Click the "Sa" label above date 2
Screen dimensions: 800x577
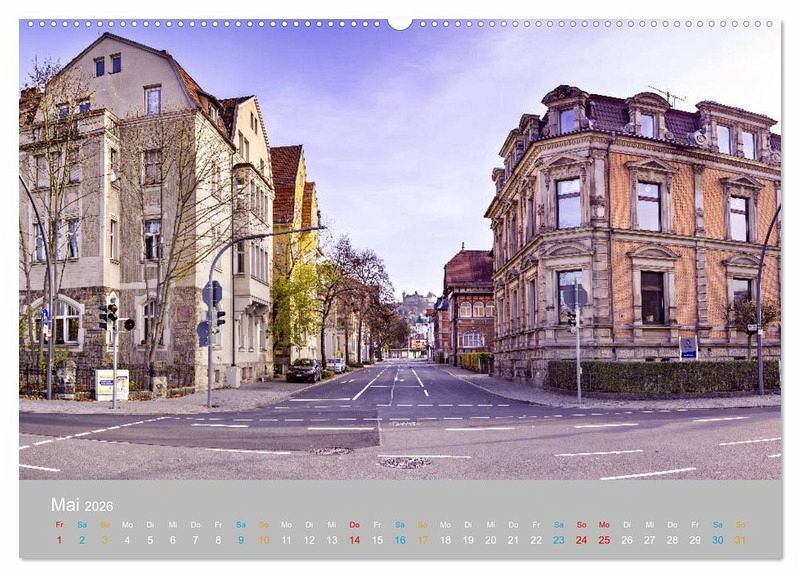click(x=82, y=524)
